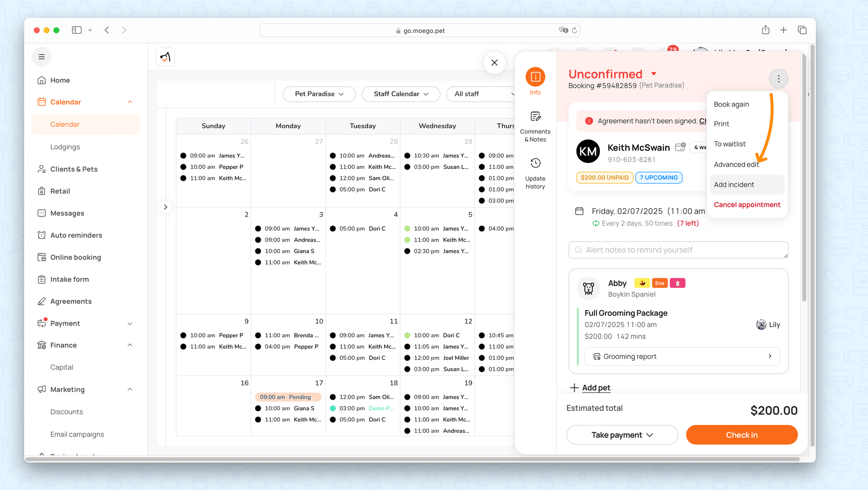Collapse the Finance sidebar section
The image size is (868, 490).
[x=130, y=345]
